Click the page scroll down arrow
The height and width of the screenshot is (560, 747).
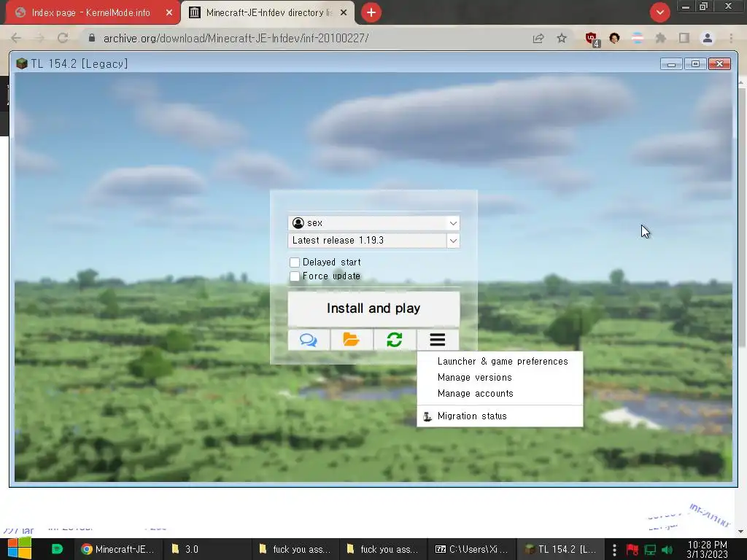point(741,531)
